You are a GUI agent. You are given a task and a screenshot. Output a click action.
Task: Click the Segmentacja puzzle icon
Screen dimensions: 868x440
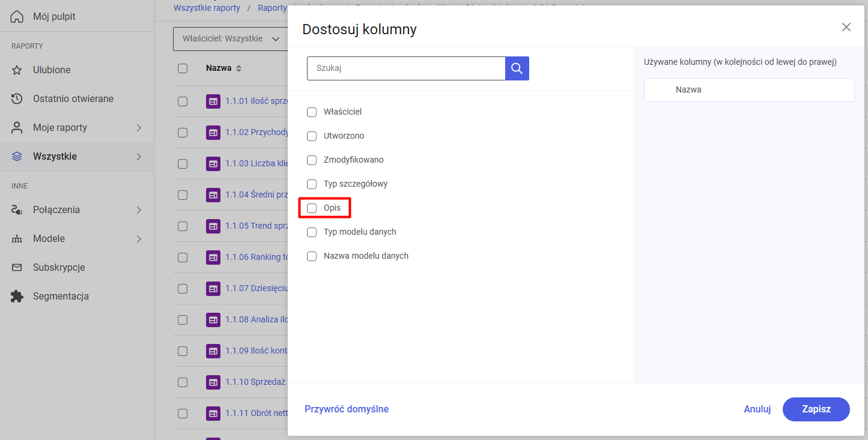[17, 297]
